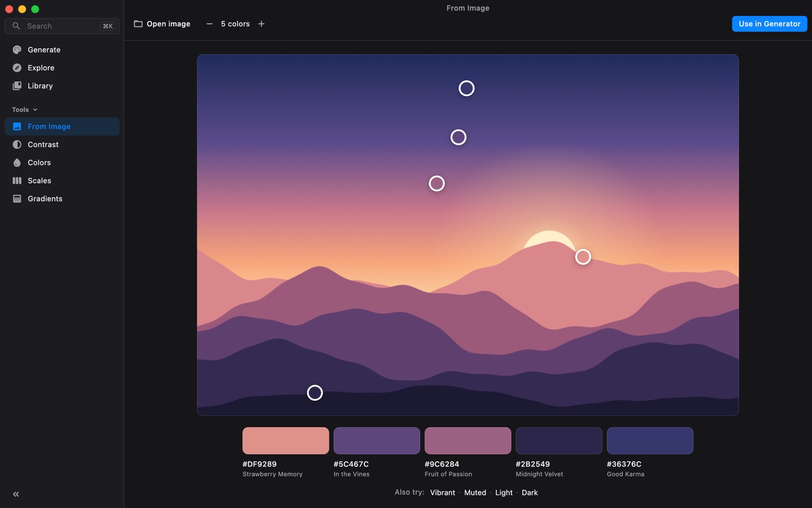This screenshot has height=508, width=812.
Task: Click the Library books icon
Action: click(17, 86)
